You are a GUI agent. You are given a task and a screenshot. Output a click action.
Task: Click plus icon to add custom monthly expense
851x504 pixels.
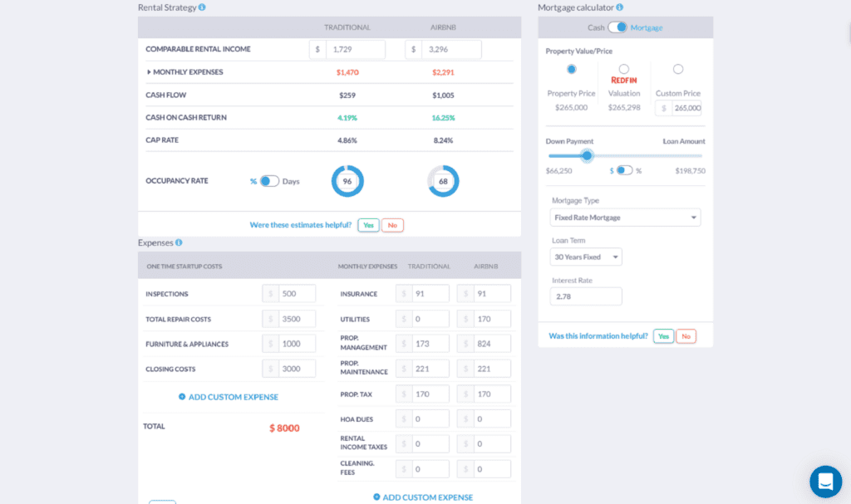[379, 497]
